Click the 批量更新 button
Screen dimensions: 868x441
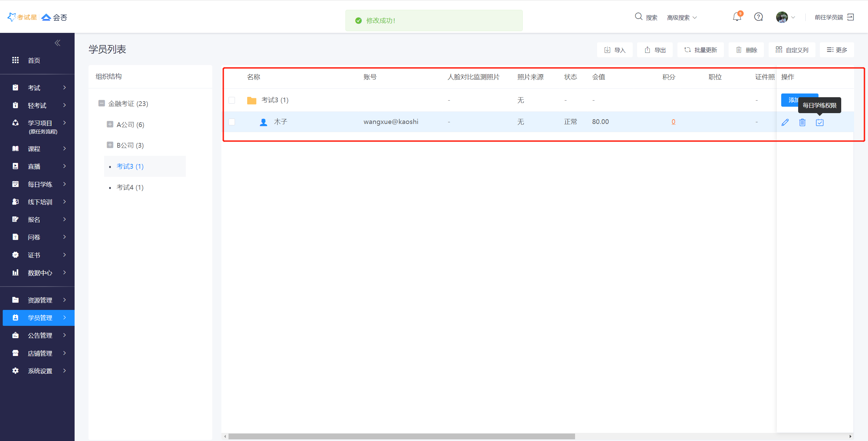tap(701, 50)
